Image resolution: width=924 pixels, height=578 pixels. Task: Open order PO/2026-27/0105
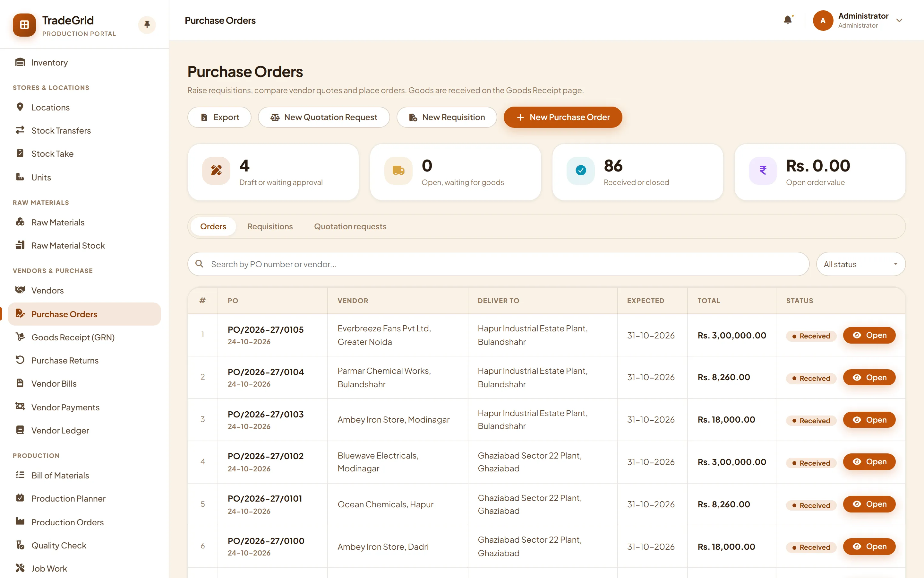tap(869, 335)
